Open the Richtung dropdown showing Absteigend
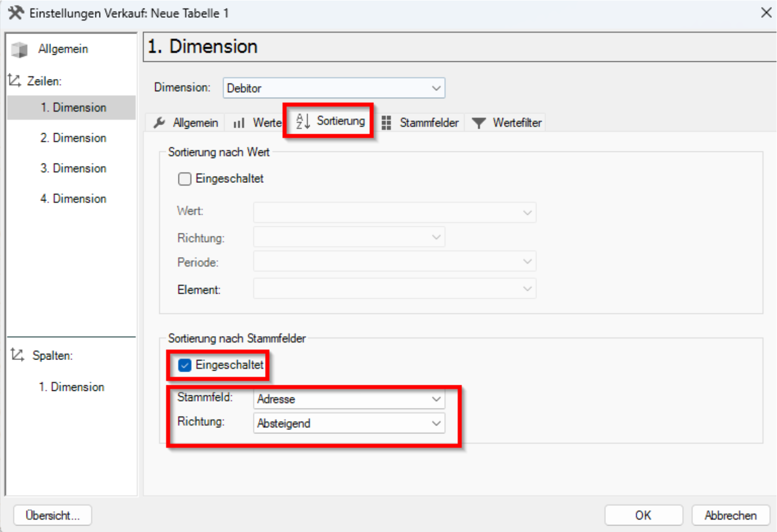 pyautogui.click(x=349, y=423)
